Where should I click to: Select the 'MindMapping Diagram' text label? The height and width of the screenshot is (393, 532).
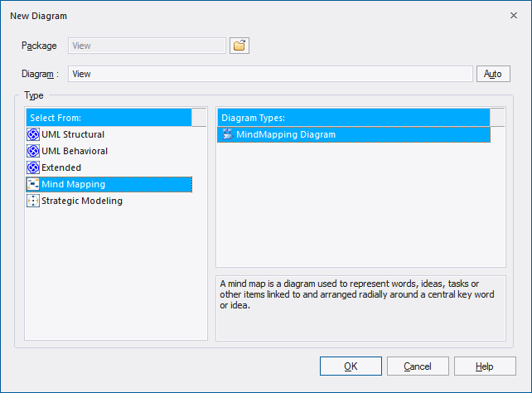(286, 134)
